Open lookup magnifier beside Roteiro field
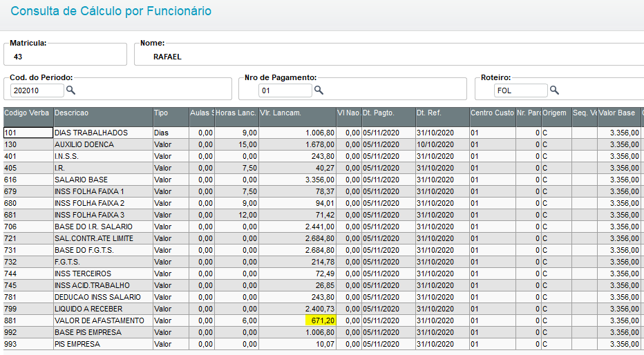644x355 pixels. pos(554,90)
